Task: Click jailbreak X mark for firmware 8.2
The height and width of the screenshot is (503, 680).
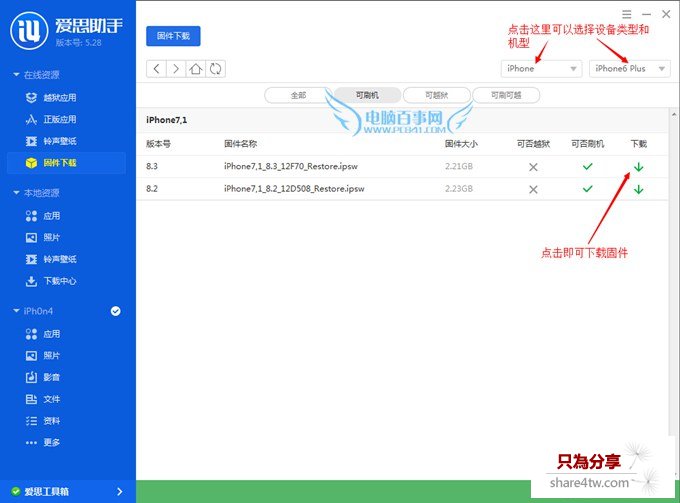Action: coord(533,189)
